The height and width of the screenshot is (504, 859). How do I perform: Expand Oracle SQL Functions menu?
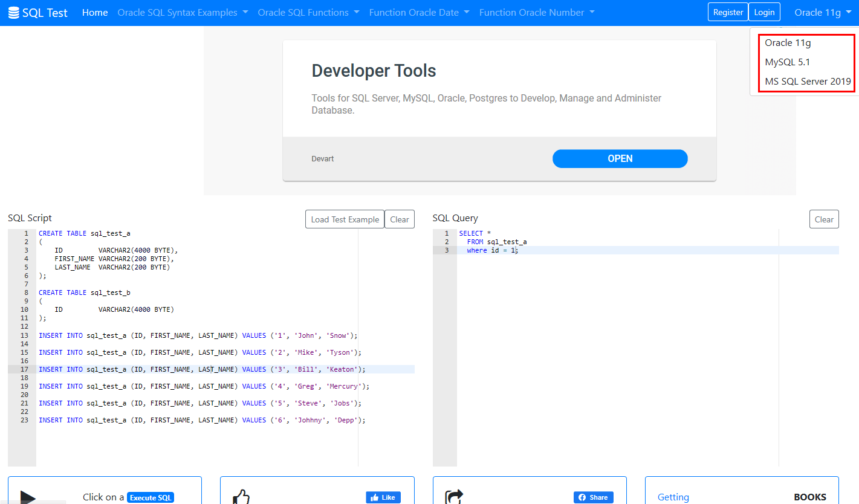tap(308, 12)
